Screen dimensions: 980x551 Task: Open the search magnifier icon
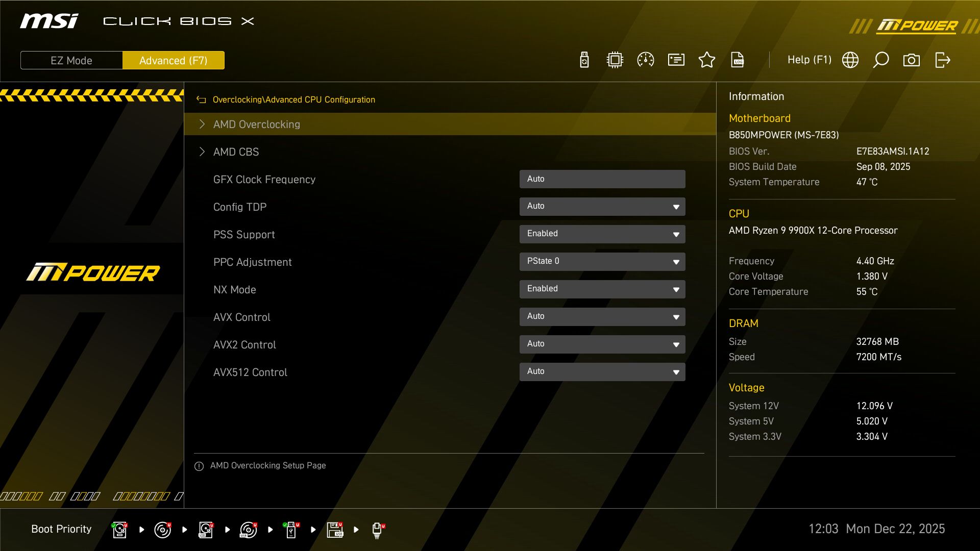tap(881, 60)
